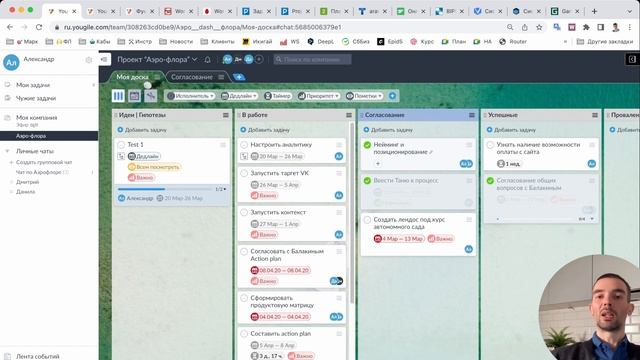
Task: Open Мои задачи in the sidebar
Action: (33, 85)
